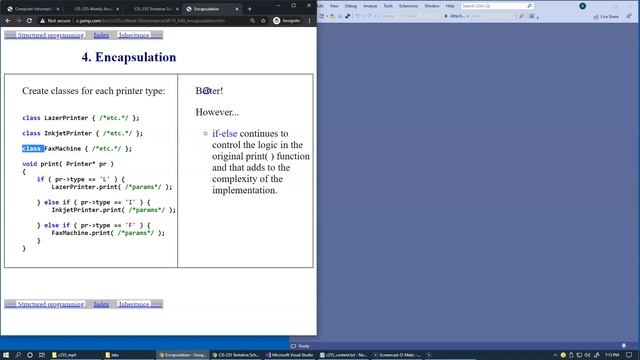The image size is (640, 360).
Task: Open Visual Studio Tools menu
Action: [388, 6]
